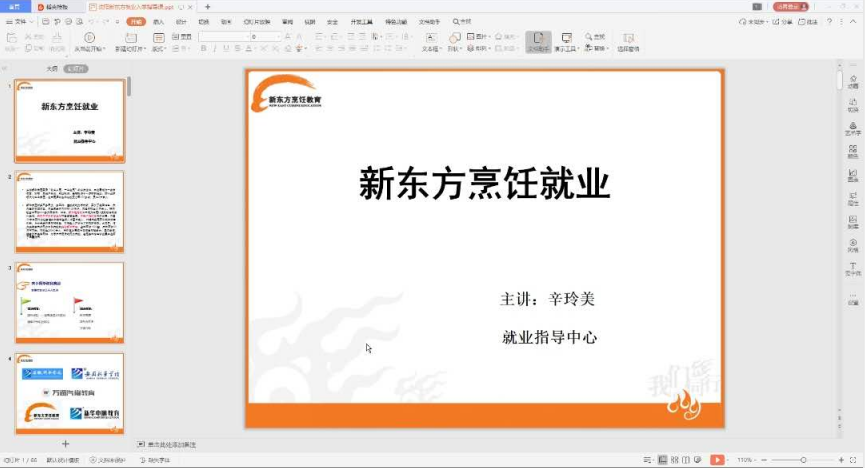Open the font name combo box
This screenshot has width=865, height=468.
click(x=223, y=36)
